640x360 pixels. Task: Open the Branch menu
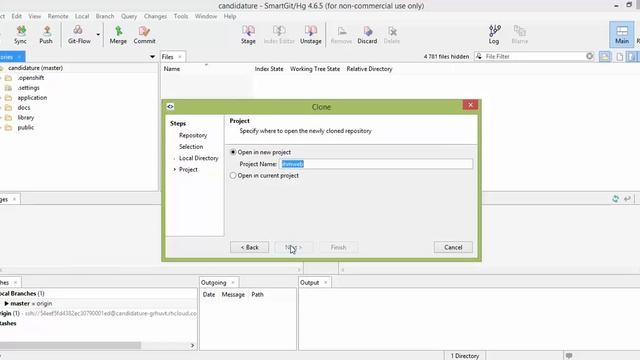point(105,16)
